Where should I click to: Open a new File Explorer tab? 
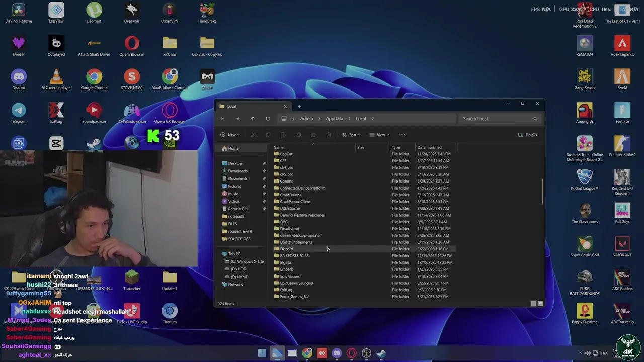pos(299,106)
